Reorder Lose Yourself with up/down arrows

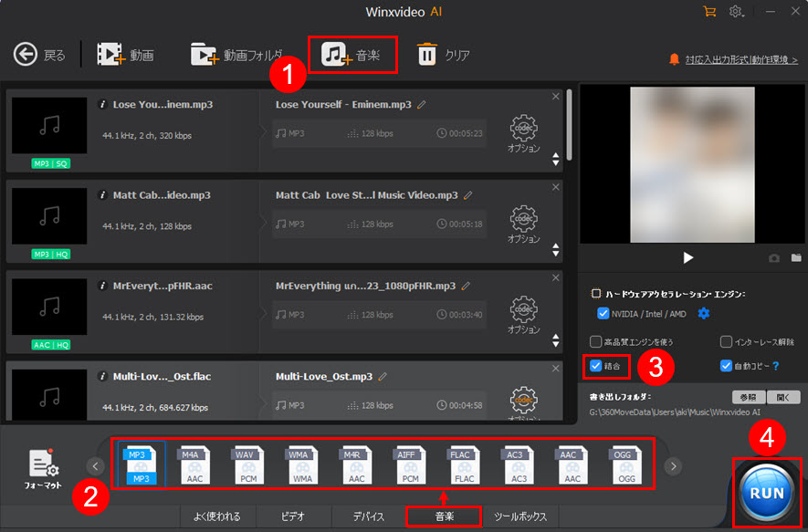[555, 159]
